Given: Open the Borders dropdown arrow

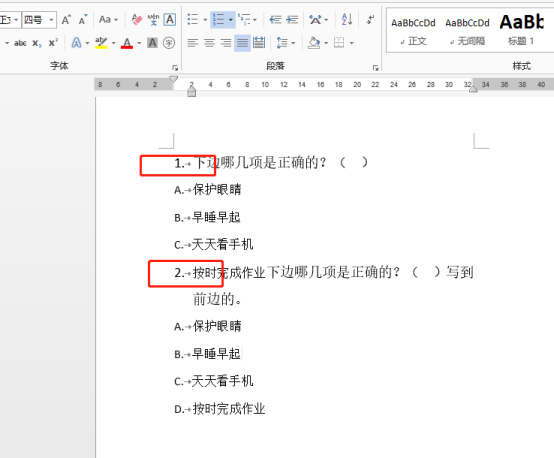Looking at the screenshot, I should (x=352, y=43).
